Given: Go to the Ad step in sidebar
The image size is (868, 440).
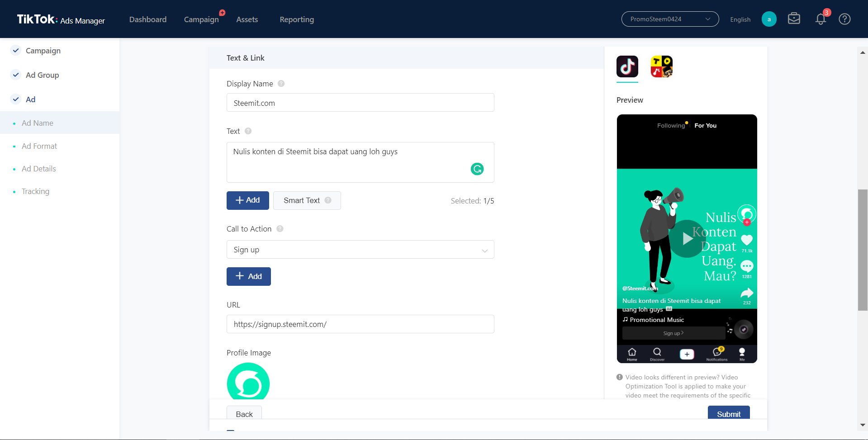Looking at the screenshot, I should coord(30,99).
